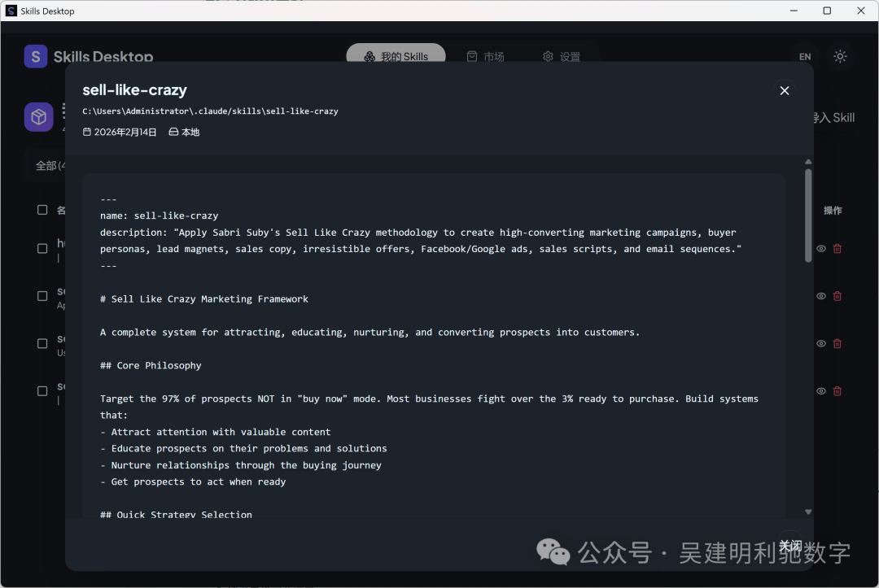This screenshot has height=588, width=879.
Task: Maximize the Skills Desktop window
Action: 827,11
